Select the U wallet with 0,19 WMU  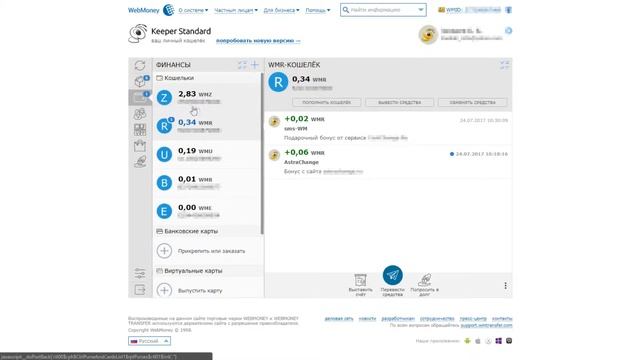(x=207, y=154)
